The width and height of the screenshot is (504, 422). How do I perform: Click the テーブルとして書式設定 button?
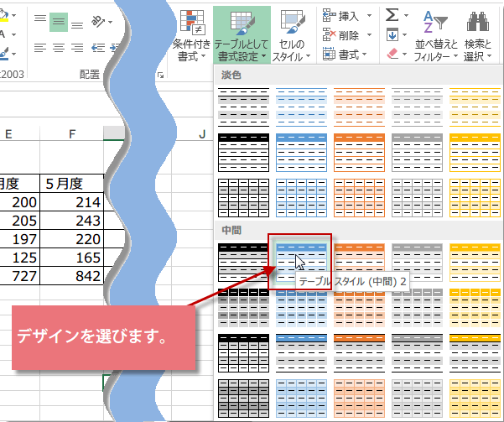[242, 35]
